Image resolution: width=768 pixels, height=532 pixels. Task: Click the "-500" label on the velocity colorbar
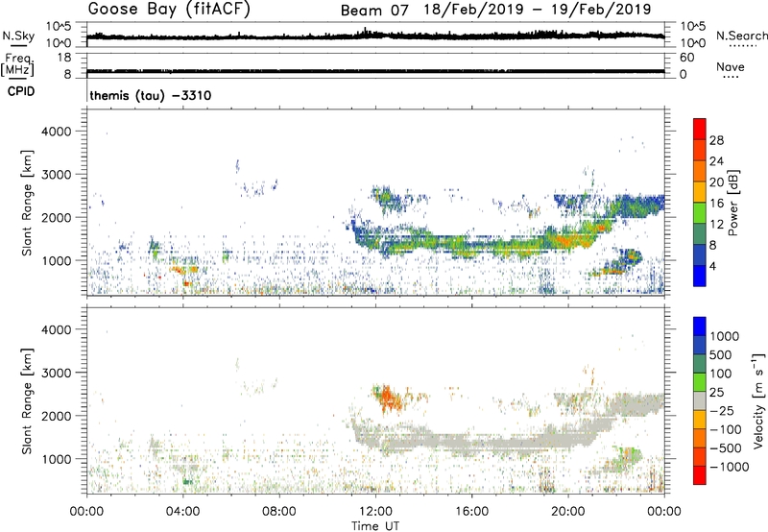coord(726,448)
